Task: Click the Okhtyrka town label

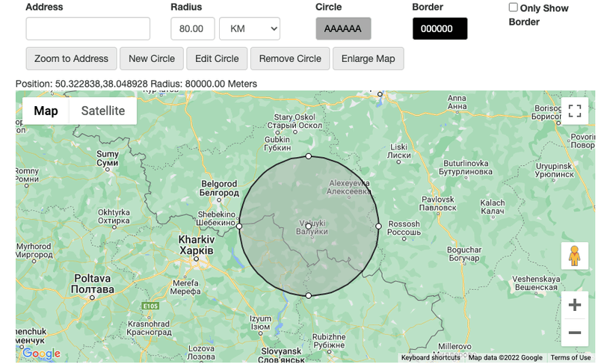Action: click(x=114, y=217)
